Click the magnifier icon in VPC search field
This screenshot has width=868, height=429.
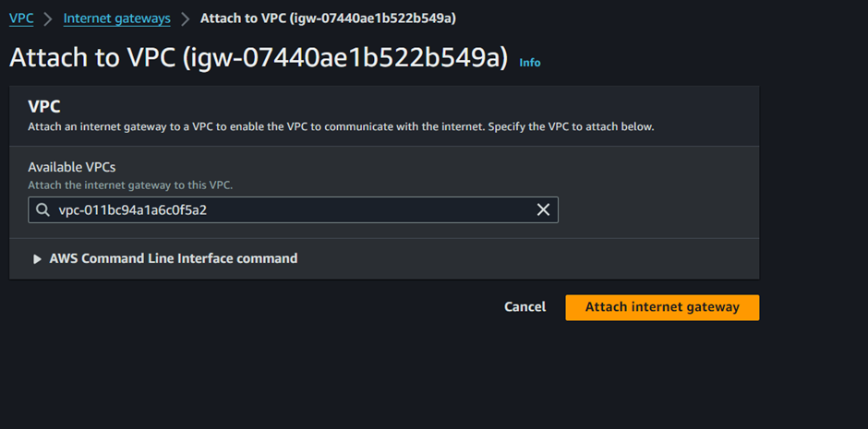42,210
